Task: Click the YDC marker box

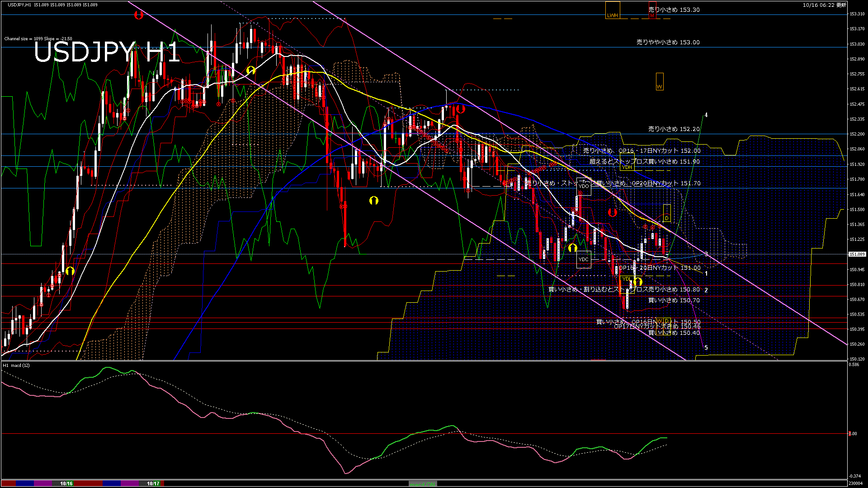Action: pos(584,259)
